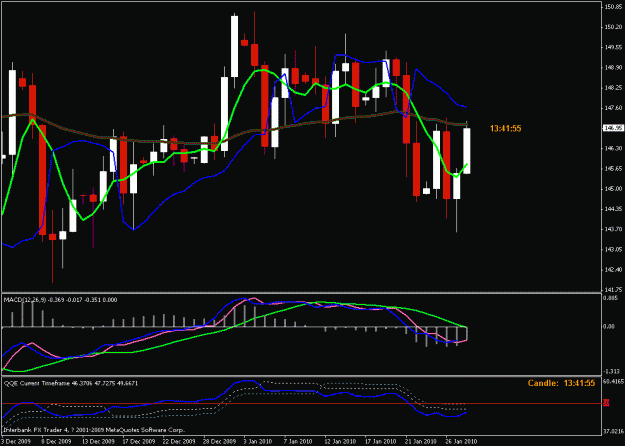625x446 pixels.
Task: Select the 145.65 price level label
Action: click(613, 169)
